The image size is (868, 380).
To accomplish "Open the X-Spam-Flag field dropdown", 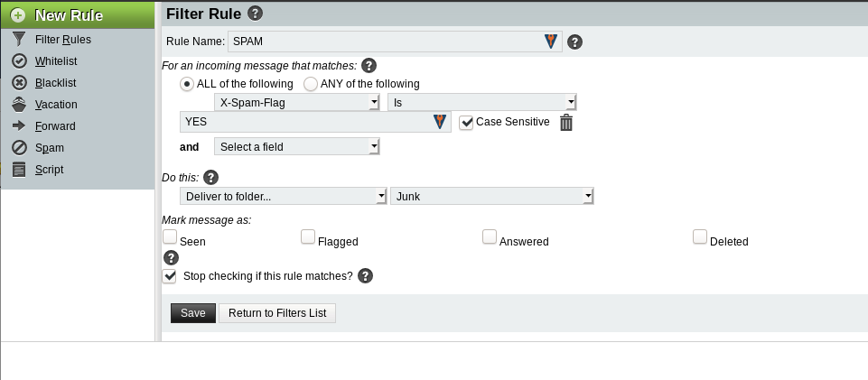I will (296, 102).
